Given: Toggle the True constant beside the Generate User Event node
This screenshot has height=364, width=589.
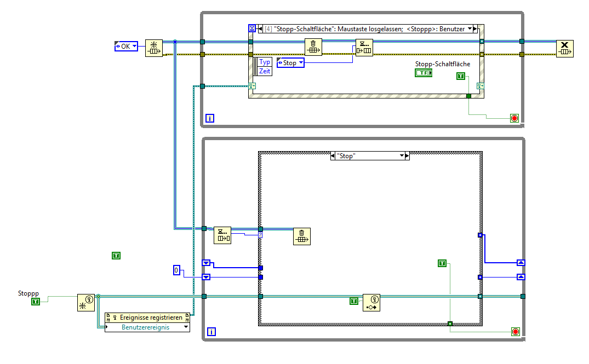Looking at the screenshot, I should point(353,301).
